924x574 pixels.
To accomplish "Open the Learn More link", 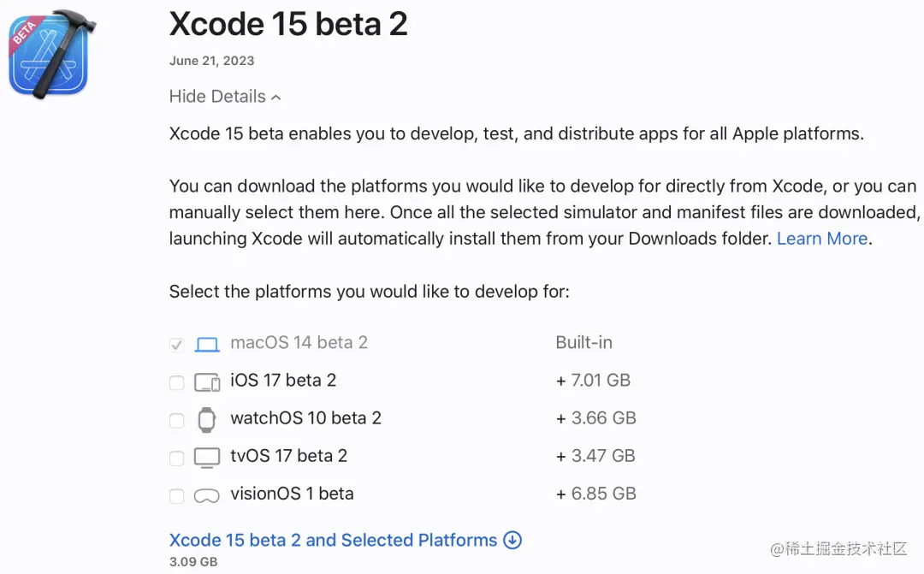I will 822,239.
